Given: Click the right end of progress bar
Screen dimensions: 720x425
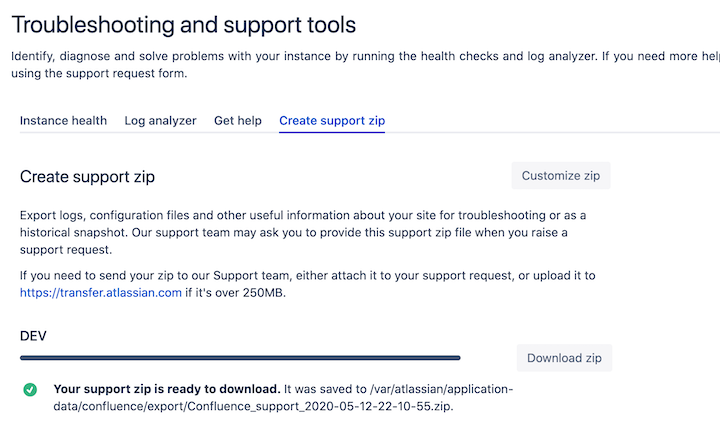Looking at the screenshot, I should click(x=457, y=358).
